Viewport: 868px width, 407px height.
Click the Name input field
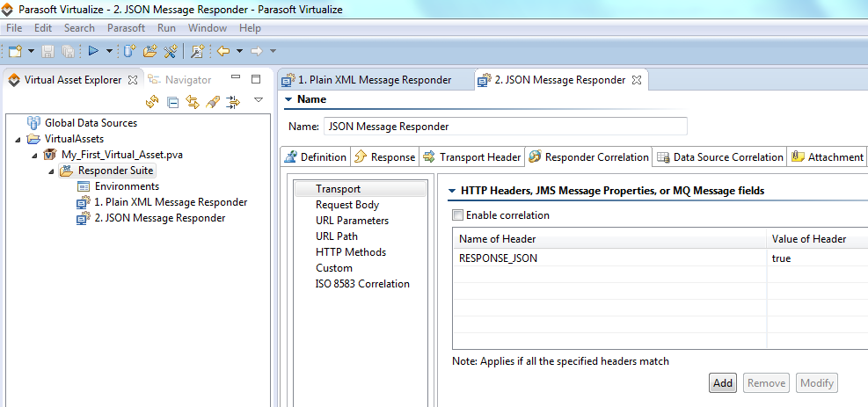(x=506, y=126)
